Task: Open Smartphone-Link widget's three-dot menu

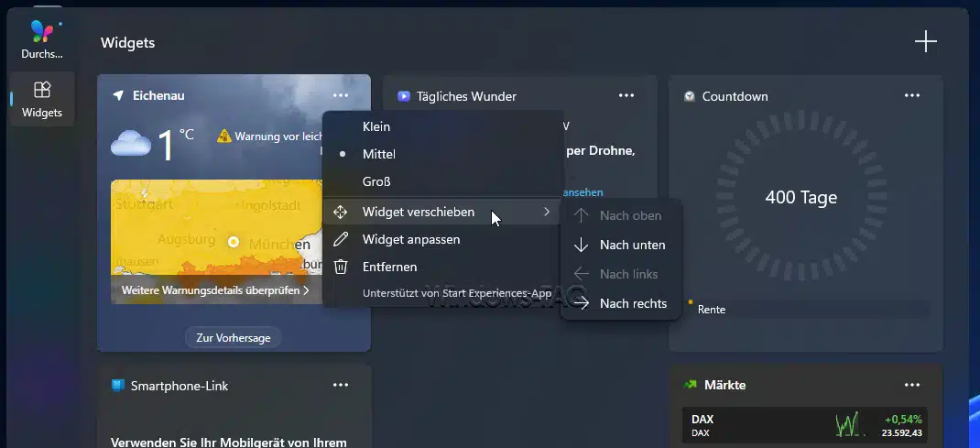Action: [341, 386]
